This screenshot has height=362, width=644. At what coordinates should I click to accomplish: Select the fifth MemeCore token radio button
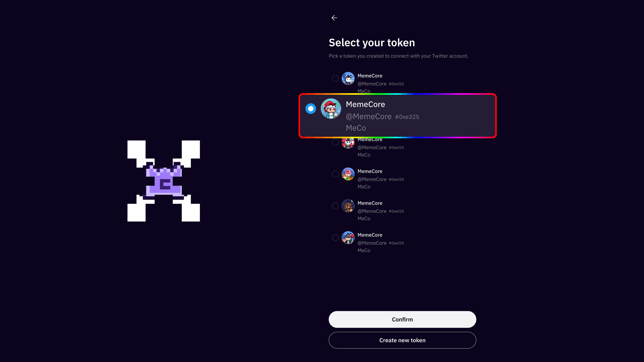[x=335, y=206]
